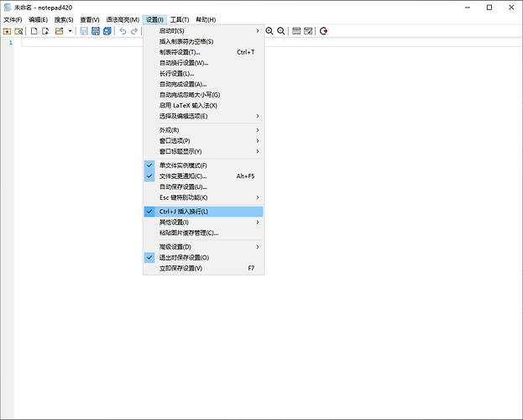Click the Zoom Out magnifier icon
Viewport: 523px width, 420px height.
(281, 31)
